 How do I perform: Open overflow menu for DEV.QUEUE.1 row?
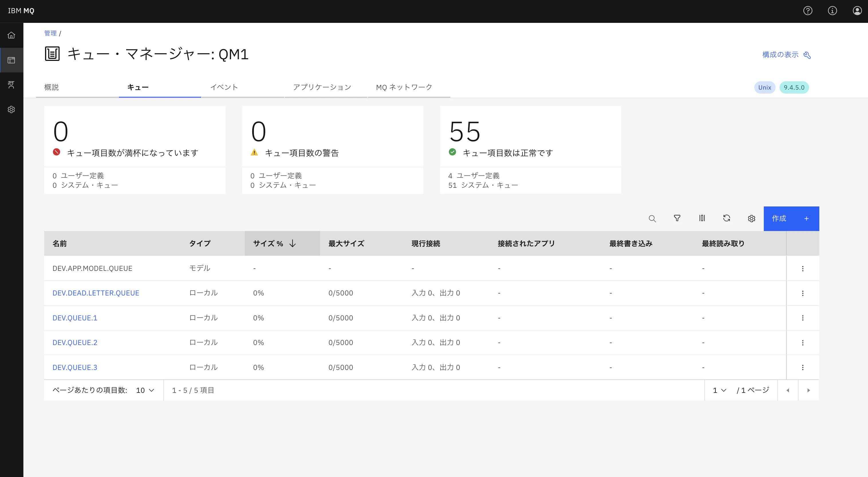point(803,318)
